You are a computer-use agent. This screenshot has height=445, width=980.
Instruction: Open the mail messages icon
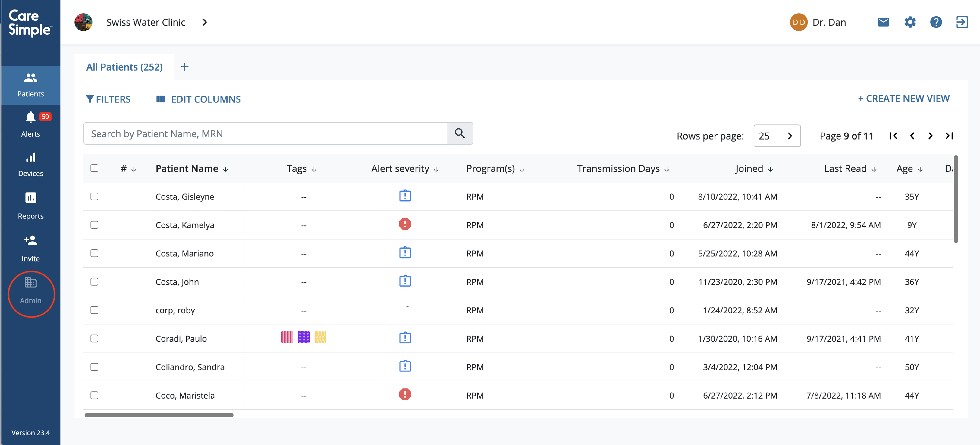pyautogui.click(x=883, y=23)
